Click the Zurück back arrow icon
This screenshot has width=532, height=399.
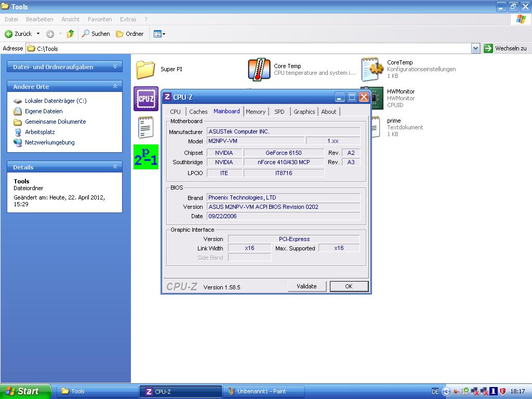(8, 34)
